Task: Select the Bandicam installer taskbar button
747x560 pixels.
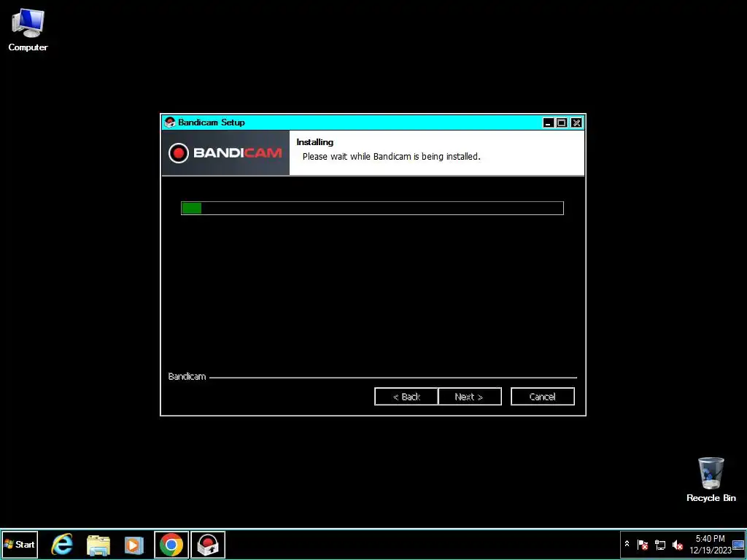Action: tap(208, 544)
